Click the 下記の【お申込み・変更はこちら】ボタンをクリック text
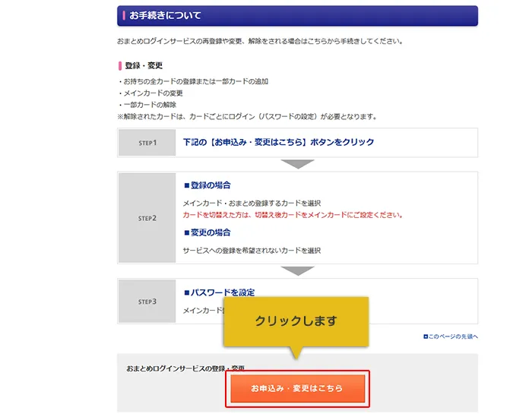 [x=278, y=142]
